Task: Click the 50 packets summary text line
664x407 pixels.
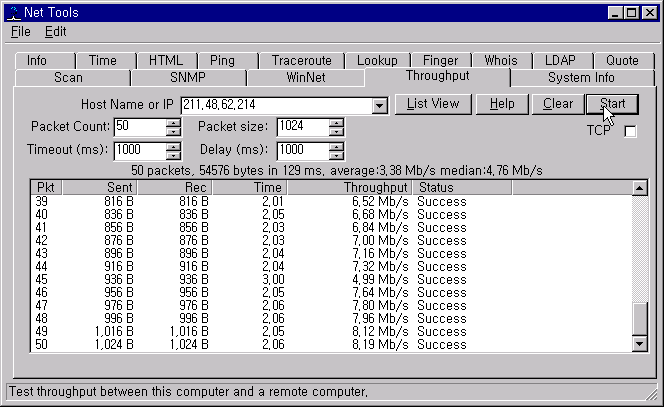Action: tap(337, 171)
